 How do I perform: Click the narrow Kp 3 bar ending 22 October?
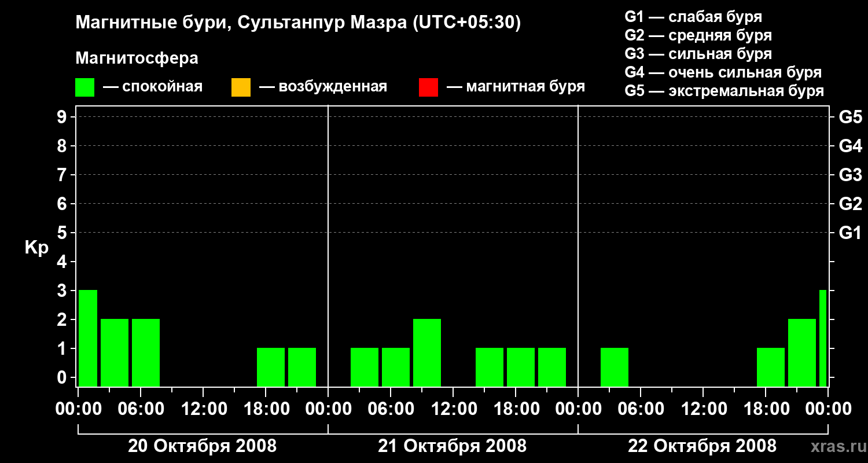pos(823,338)
